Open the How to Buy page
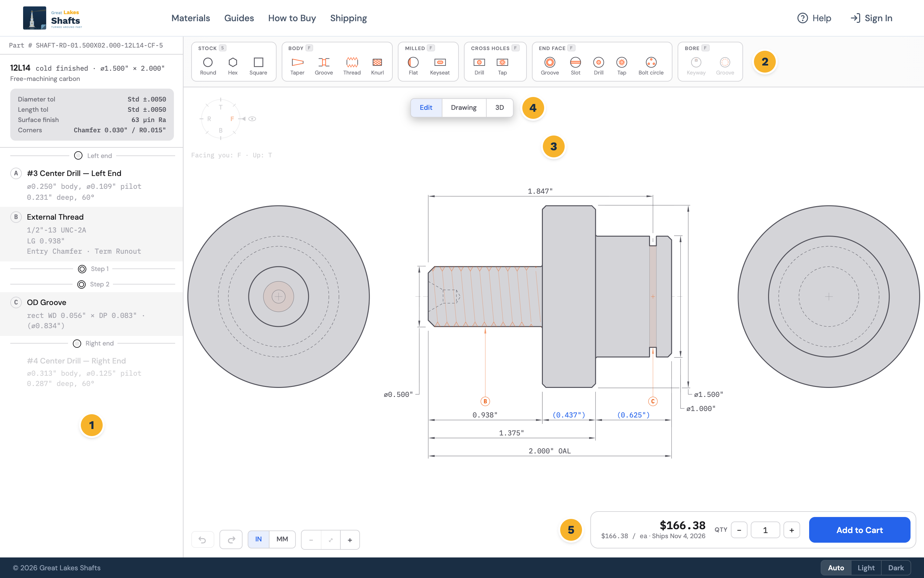This screenshot has width=924, height=578. coord(292,18)
